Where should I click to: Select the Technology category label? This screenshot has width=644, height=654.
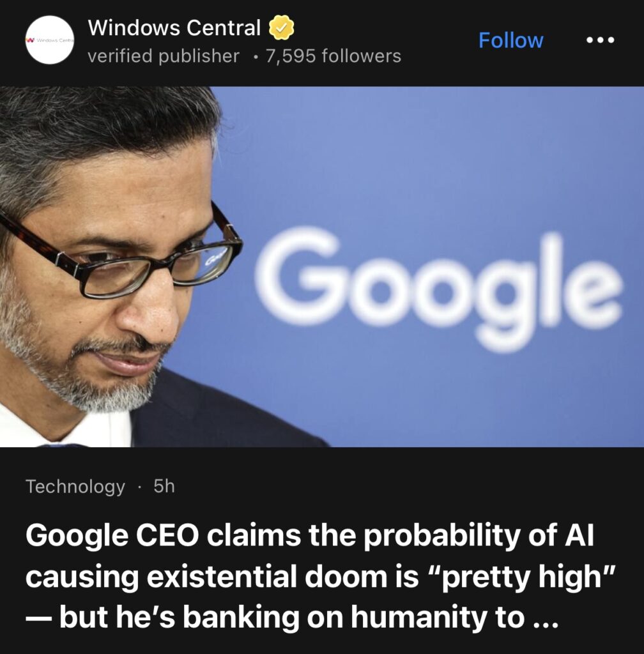(75, 486)
